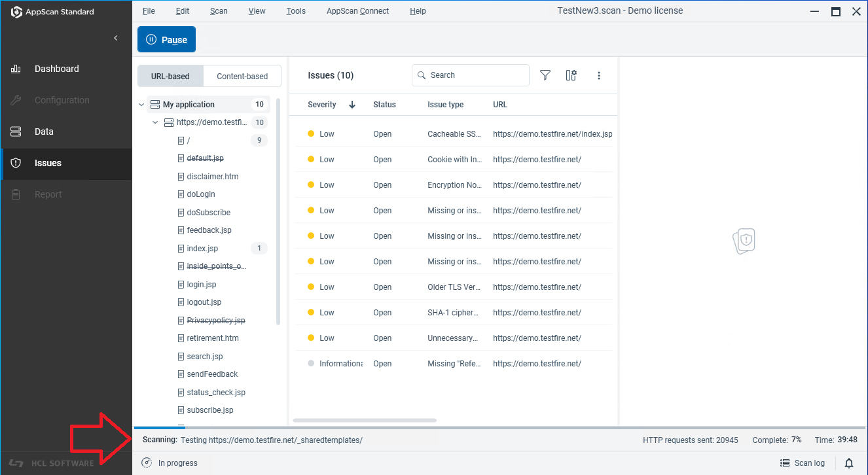This screenshot has height=475, width=868.
Task: Collapse the My application tree node
Action: [x=142, y=105]
